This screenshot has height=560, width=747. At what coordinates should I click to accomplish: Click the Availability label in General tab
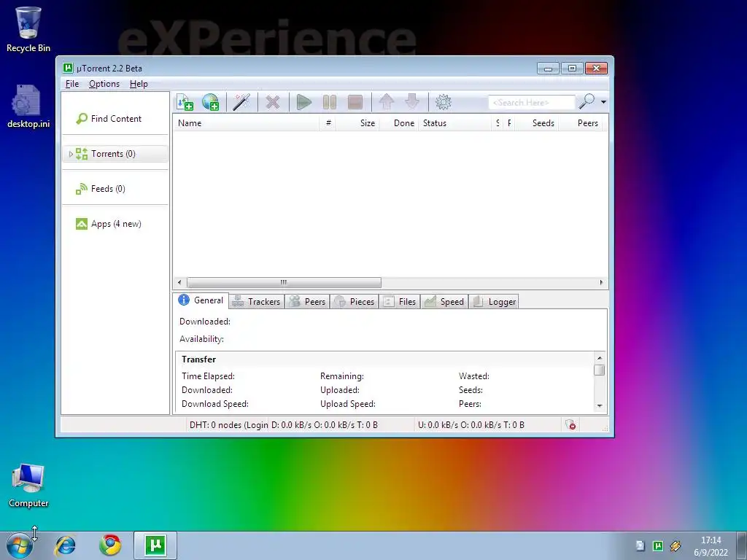[x=201, y=339]
